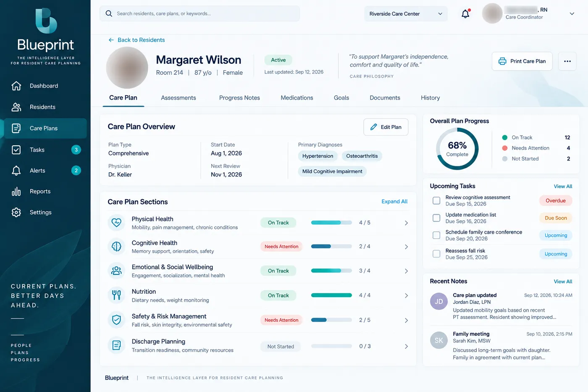The height and width of the screenshot is (392, 588).
Task: Click the Emotional & Social Wellbeing group icon
Action: pyautogui.click(x=117, y=271)
